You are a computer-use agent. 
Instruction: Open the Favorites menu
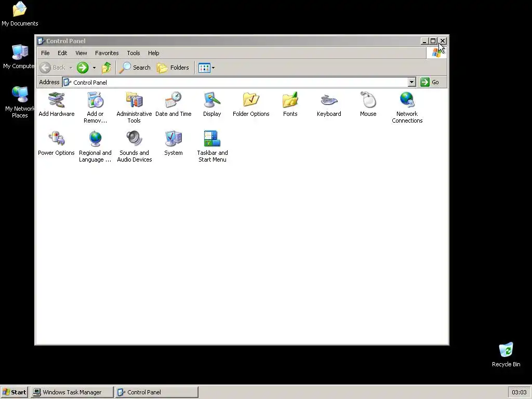[107, 53]
